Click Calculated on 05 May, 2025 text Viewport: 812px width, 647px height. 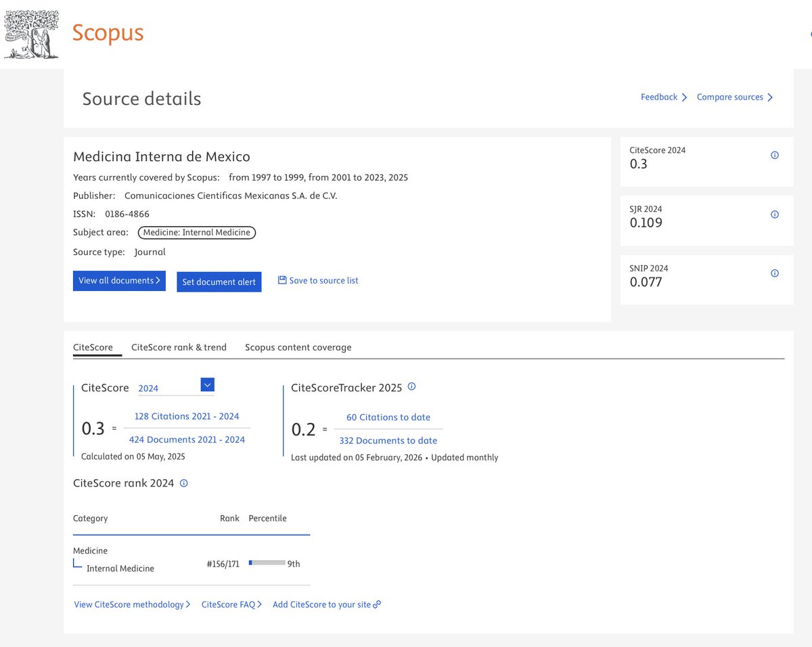[x=133, y=457]
